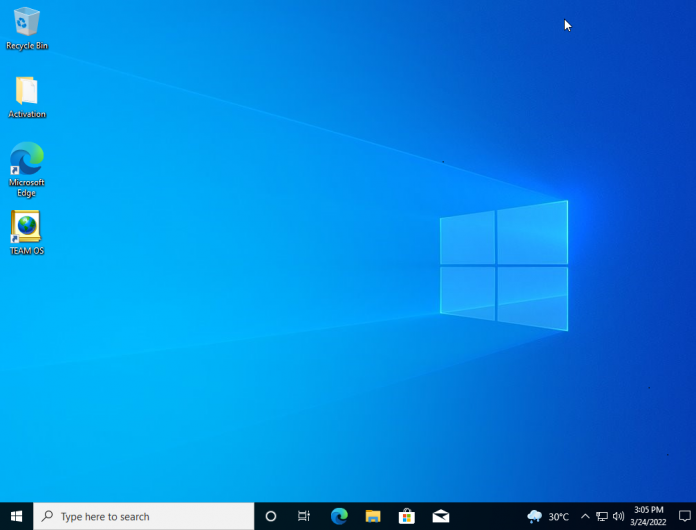The image size is (696, 530).
Task: Select the Recycle Bin desktop icon
Action: (27, 28)
